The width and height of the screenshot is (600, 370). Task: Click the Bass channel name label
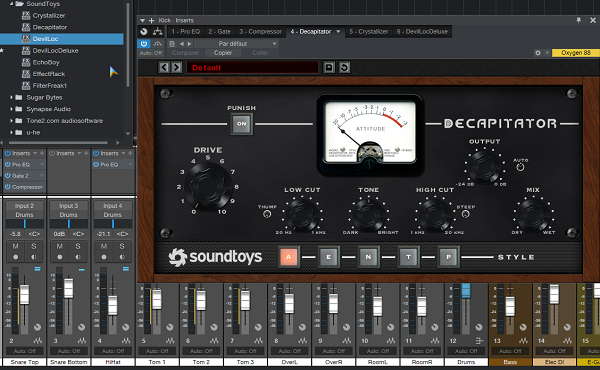pos(510,362)
